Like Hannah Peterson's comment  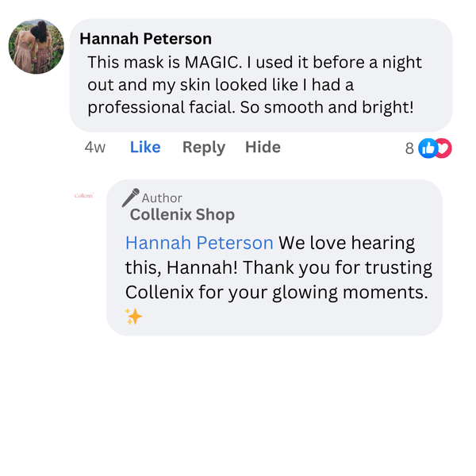click(x=145, y=147)
